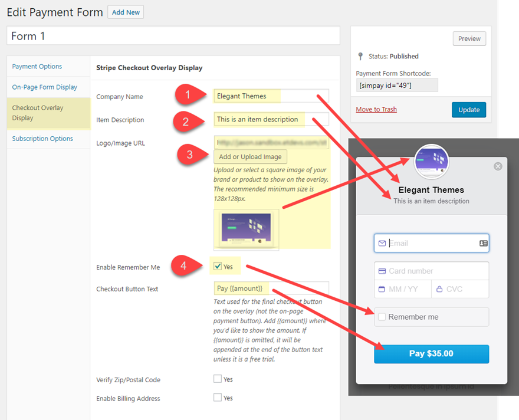The height and width of the screenshot is (420, 519).
Task: Open the Payment Options tab
Action: tap(37, 66)
